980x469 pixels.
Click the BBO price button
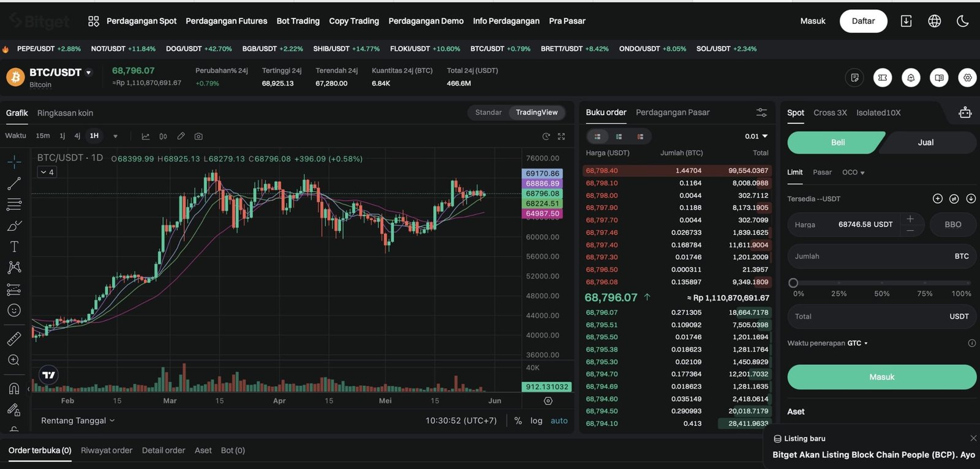pos(953,225)
